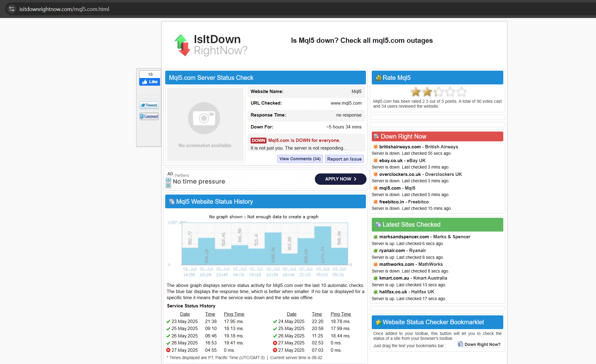Screen dimensions: 596x364
Task: Click the ad info icon
Action: pos(168,180)
